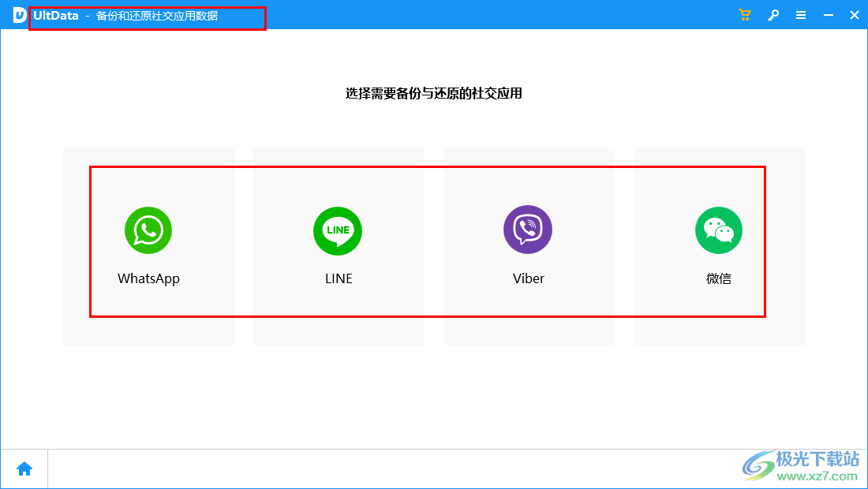This screenshot has width=868, height=489.
Task: Go back to the home screen
Action: point(24,469)
